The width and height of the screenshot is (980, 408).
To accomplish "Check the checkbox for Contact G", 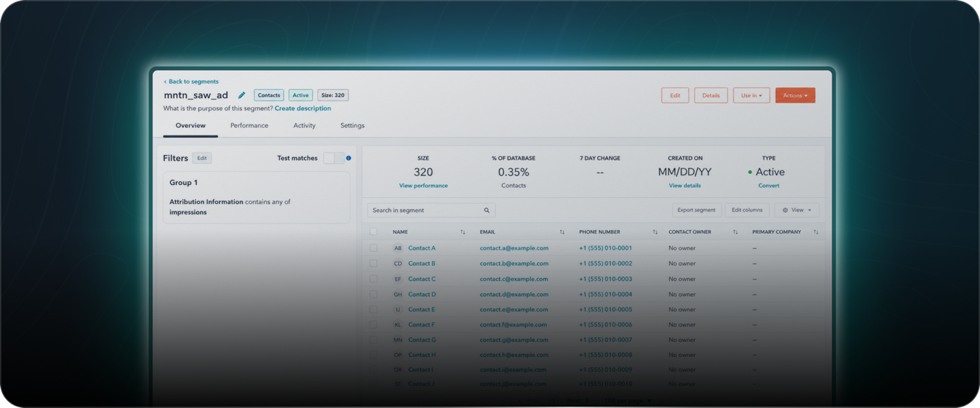I will (x=373, y=339).
